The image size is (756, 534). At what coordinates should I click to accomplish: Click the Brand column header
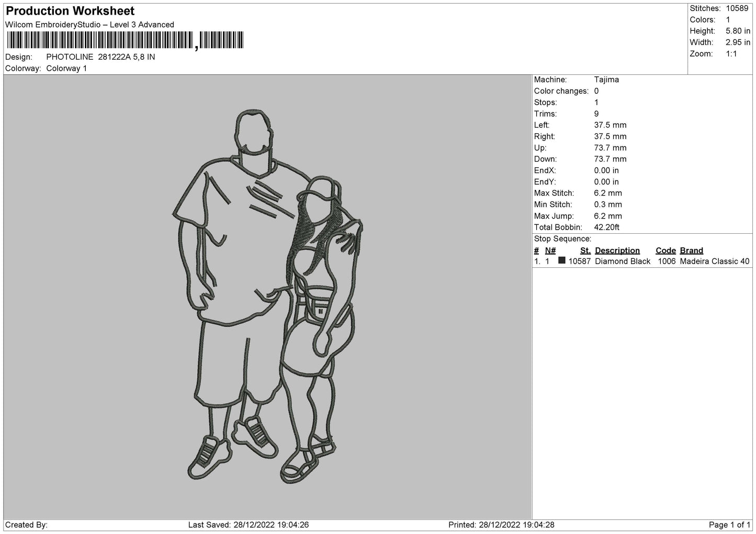pyautogui.click(x=692, y=251)
